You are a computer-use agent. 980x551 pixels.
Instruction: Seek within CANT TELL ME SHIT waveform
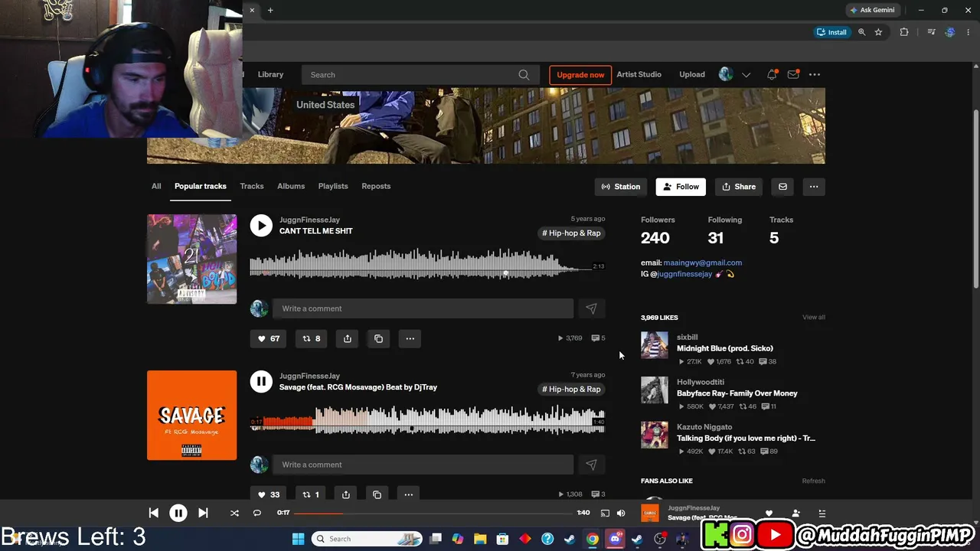[x=427, y=265]
